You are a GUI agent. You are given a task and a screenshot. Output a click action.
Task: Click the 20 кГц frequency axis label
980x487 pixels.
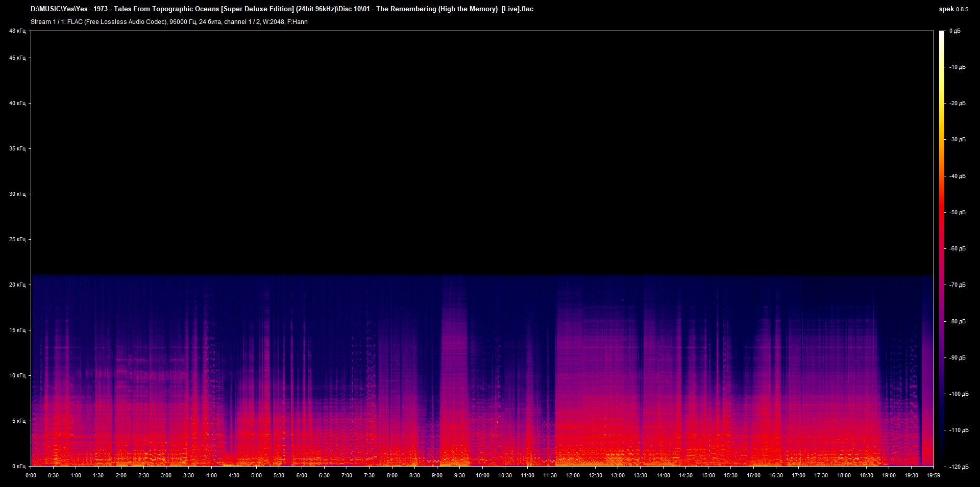pos(17,285)
